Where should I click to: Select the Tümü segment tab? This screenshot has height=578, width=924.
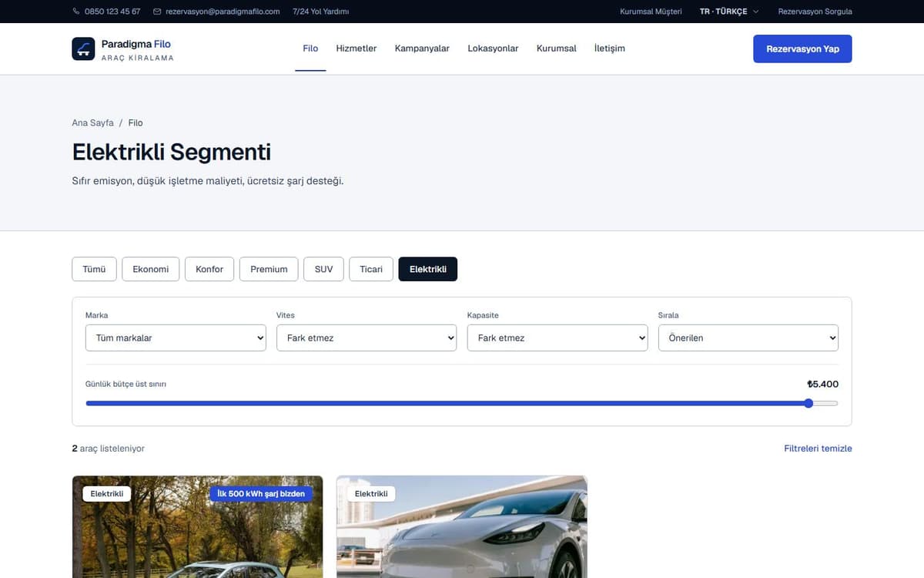(x=94, y=269)
